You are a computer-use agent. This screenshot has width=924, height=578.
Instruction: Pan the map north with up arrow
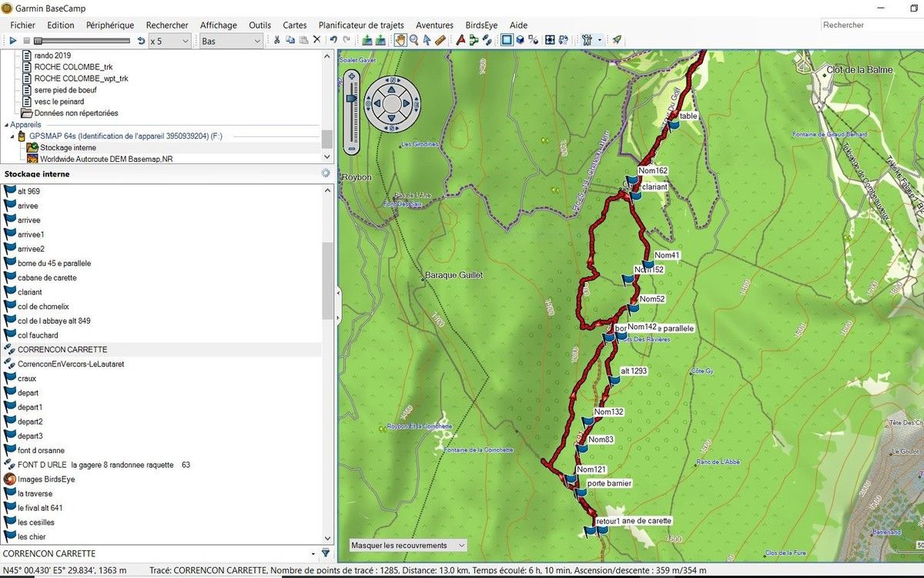[392, 89]
